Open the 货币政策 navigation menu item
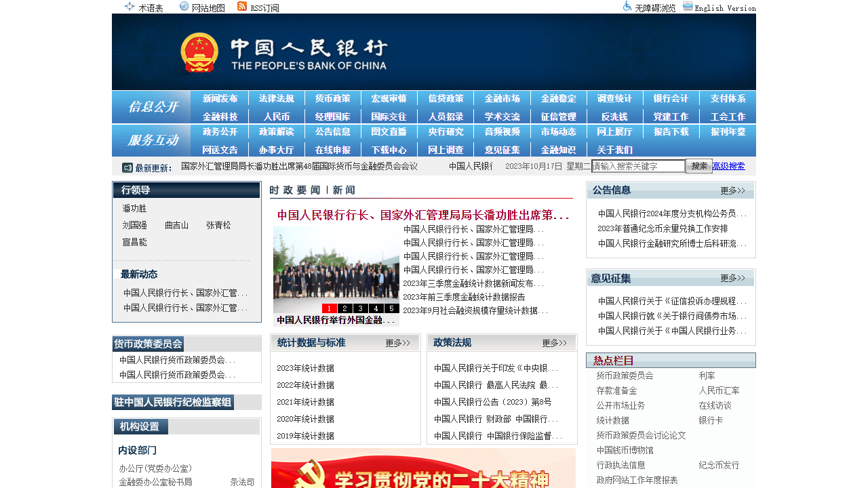Screen dimensions: 868x488 (x=332, y=98)
